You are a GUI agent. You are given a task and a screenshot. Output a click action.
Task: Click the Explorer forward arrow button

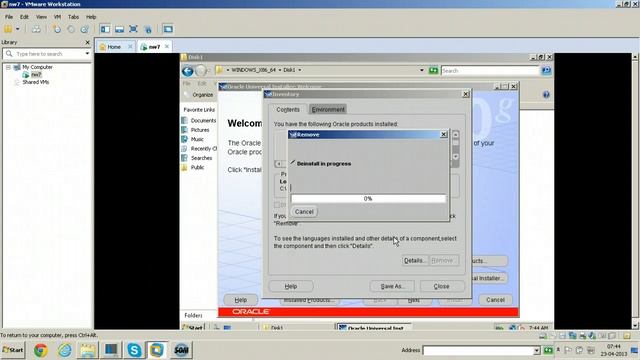201,71
